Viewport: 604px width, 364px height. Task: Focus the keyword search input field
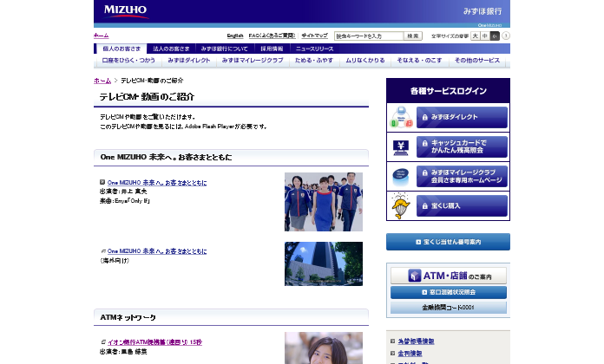tap(369, 36)
